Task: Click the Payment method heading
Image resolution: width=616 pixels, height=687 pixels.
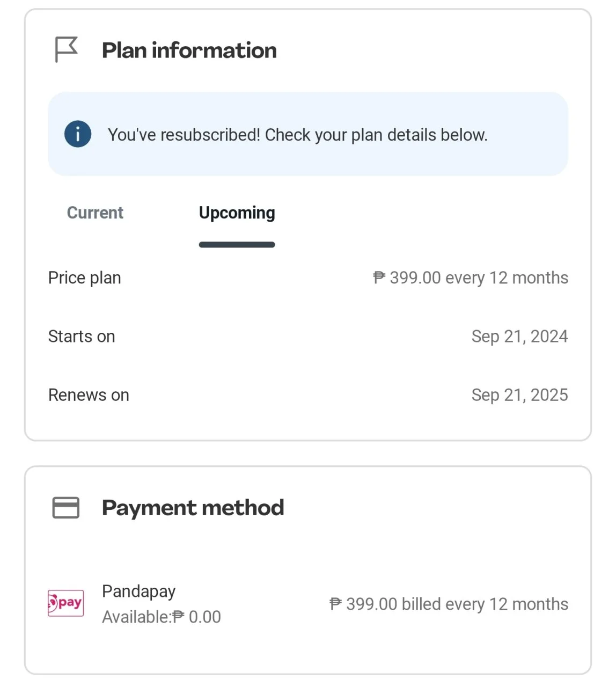Action: 193,508
